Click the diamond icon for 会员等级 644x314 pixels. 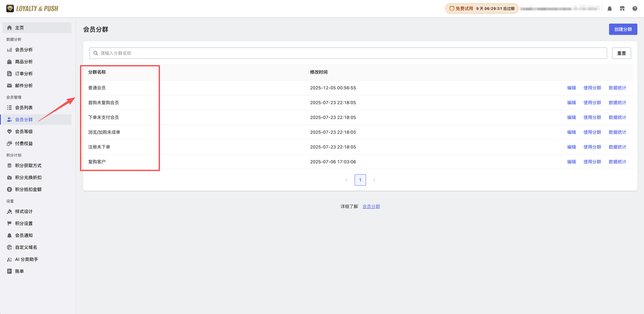coord(10,131)
